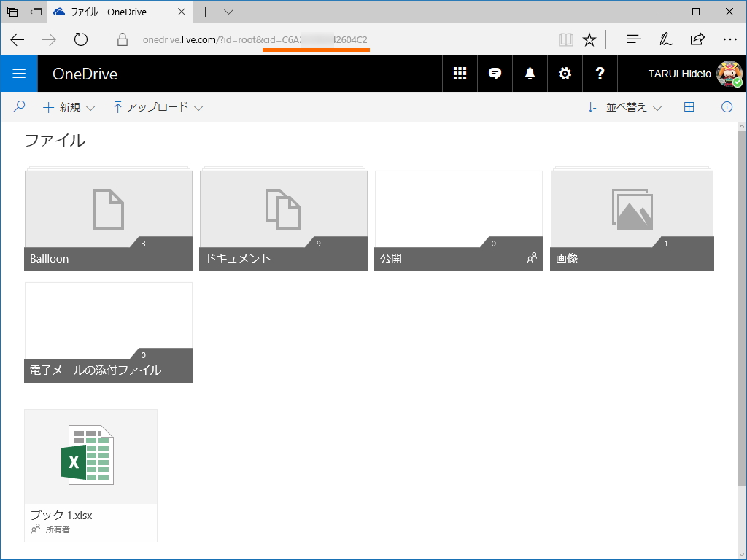
Task: Open the Office app launcher grid
Action: point(460,74)
